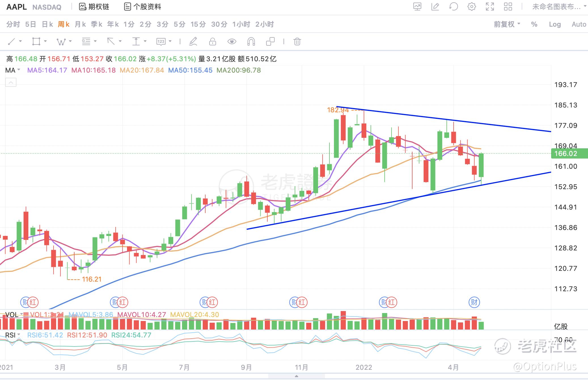Click the April 2022 财 earnings marker
Screen dimensions: 588x380
[474, 302]
